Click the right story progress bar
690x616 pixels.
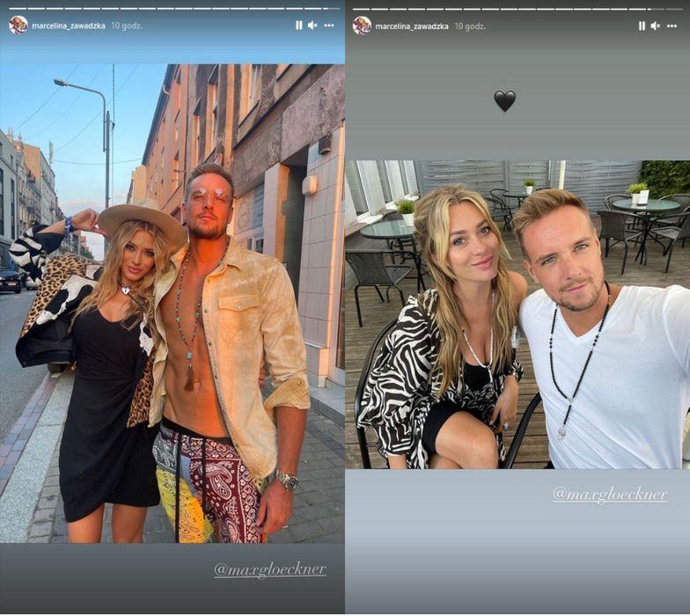point(518,9)
